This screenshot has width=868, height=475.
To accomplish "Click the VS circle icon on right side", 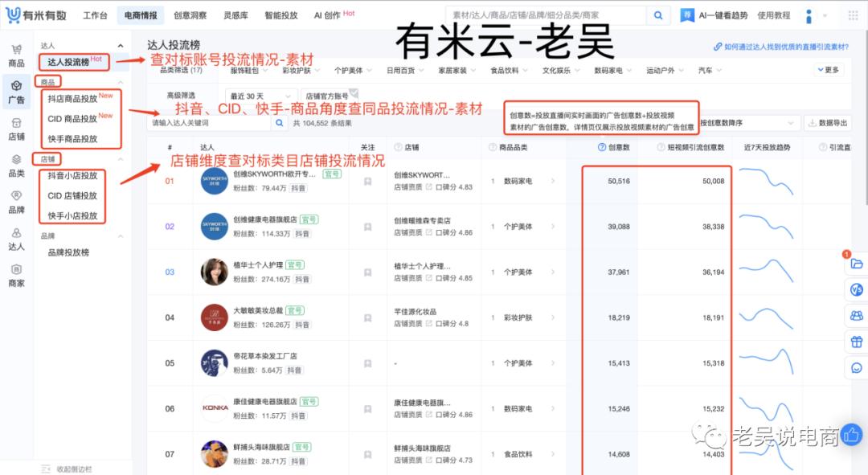I will point(855,289).
